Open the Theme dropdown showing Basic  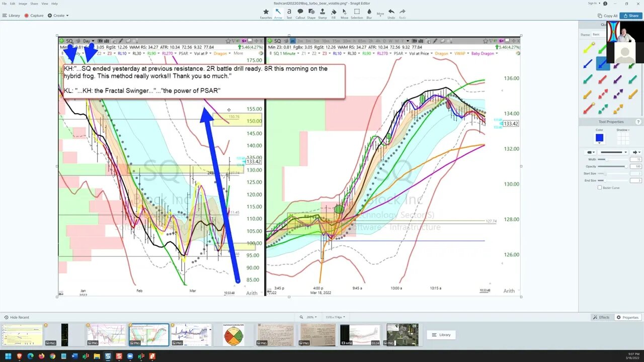tap(598, 35)
